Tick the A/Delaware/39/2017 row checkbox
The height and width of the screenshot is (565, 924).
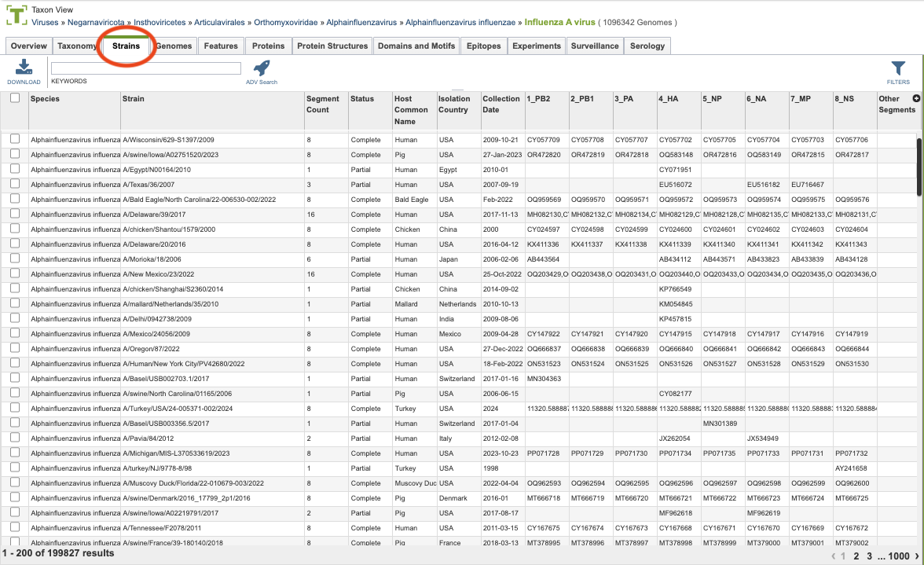point(16,214)
